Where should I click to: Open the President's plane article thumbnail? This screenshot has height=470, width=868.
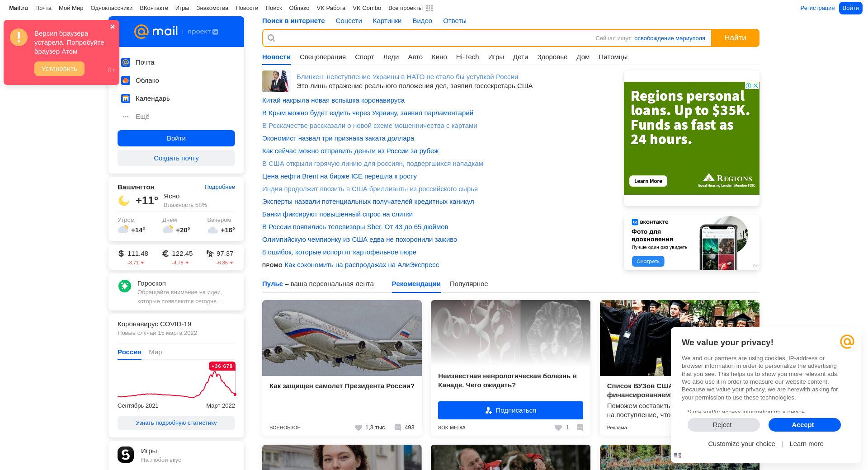[342, 338]
